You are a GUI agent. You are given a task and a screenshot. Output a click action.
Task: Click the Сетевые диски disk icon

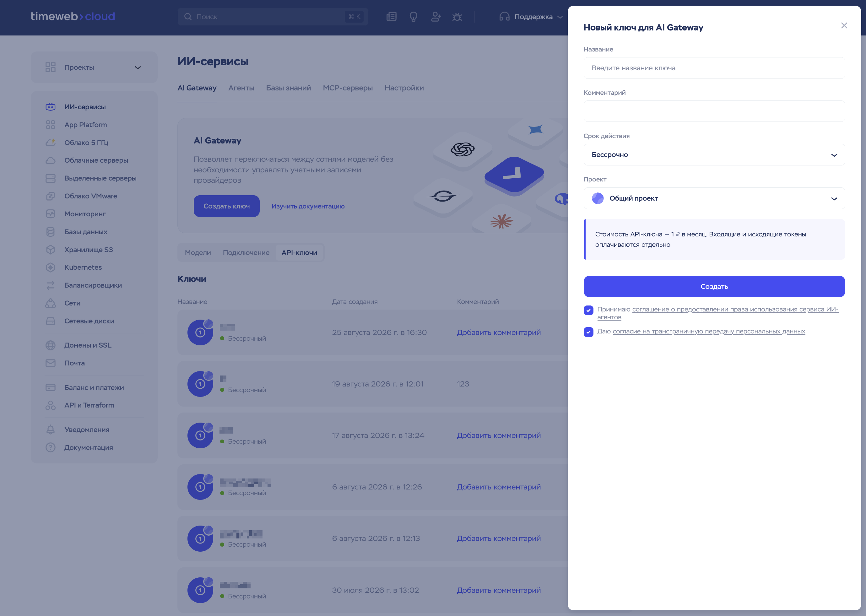tap(51, 321)
